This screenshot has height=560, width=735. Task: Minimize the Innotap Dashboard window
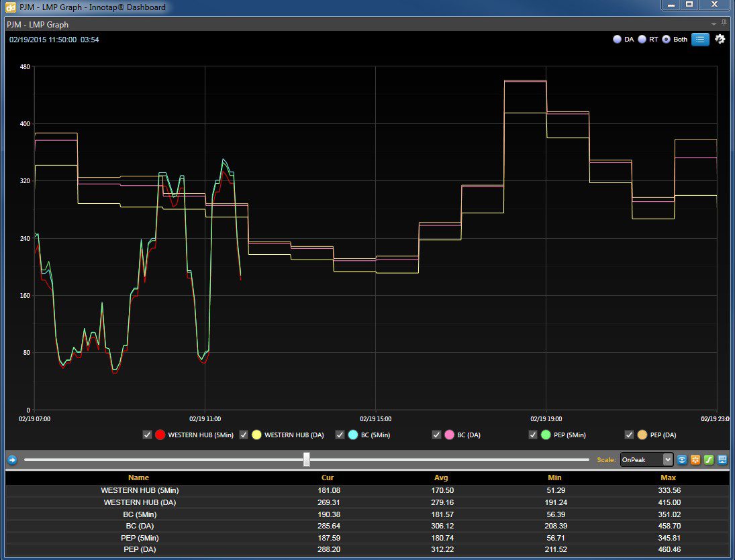click(671, 5)
